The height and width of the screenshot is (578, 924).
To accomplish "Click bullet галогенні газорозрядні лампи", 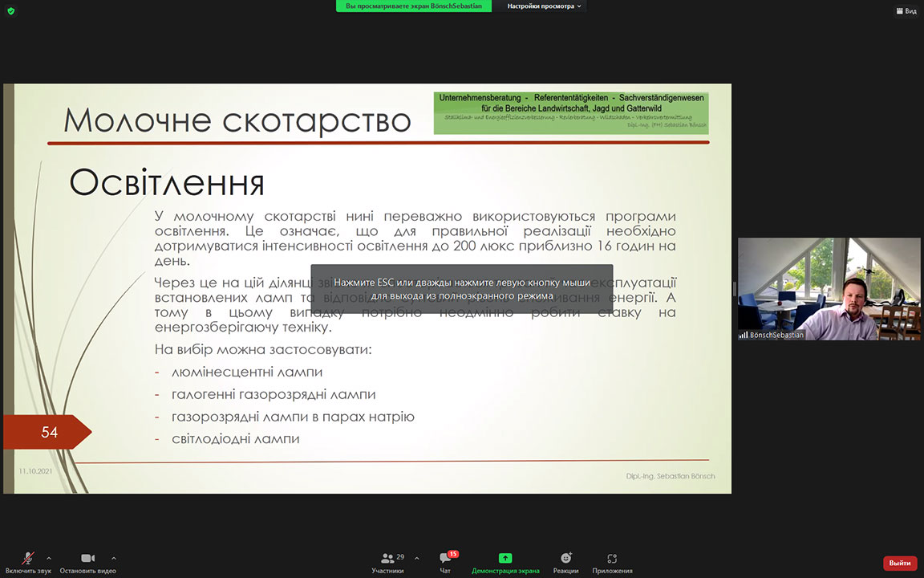I will point(274,395).
